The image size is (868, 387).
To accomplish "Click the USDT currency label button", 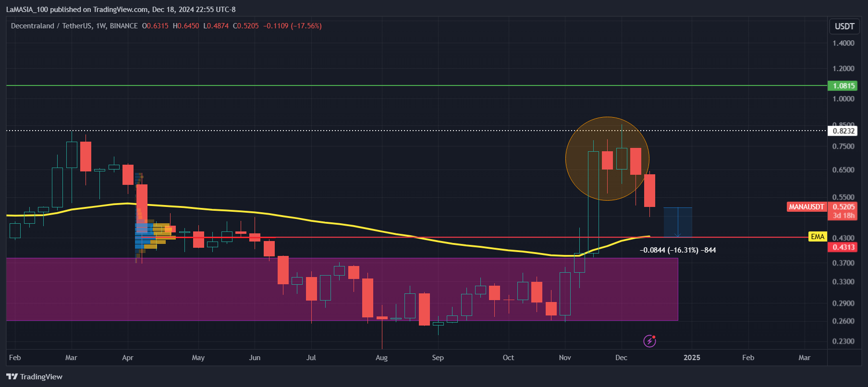I will (x=844, y=26).
